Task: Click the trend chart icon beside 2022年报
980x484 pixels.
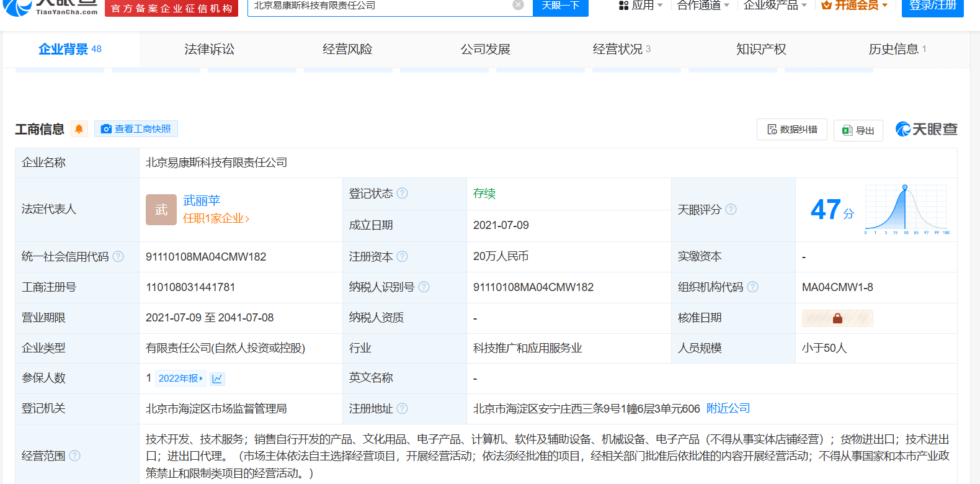Action: click(x=217, y=379)
